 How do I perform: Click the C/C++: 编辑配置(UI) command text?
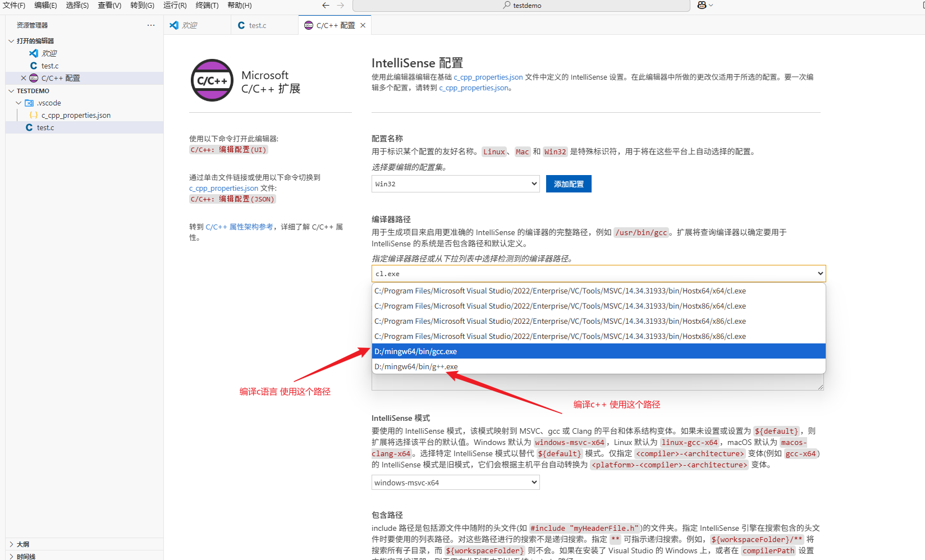pos(228,150)
